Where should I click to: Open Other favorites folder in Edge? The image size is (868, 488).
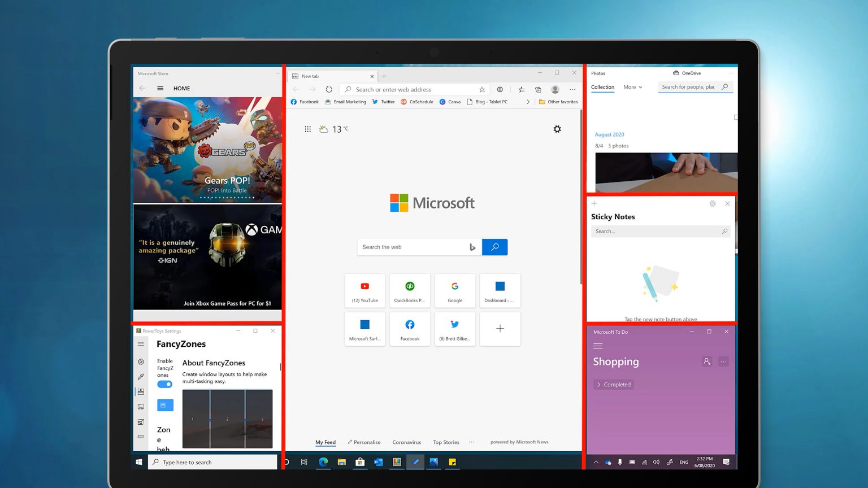click(x=558, y=102)
